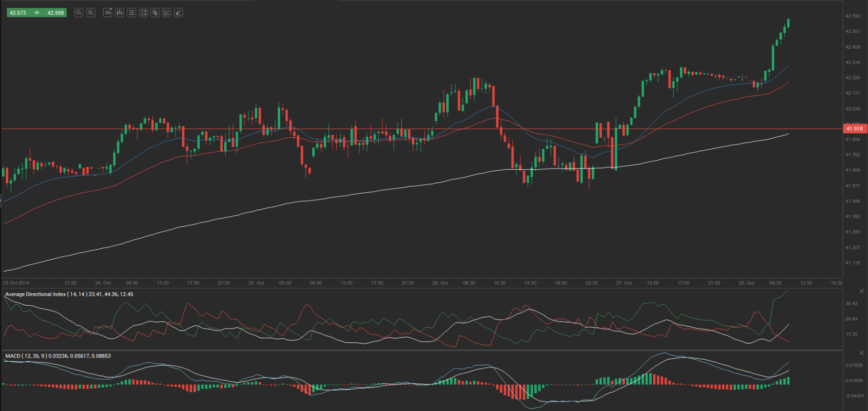Select the eraser tool in toolbar
The width and height of the screenshot is (868, 411).
pos(179,13)
